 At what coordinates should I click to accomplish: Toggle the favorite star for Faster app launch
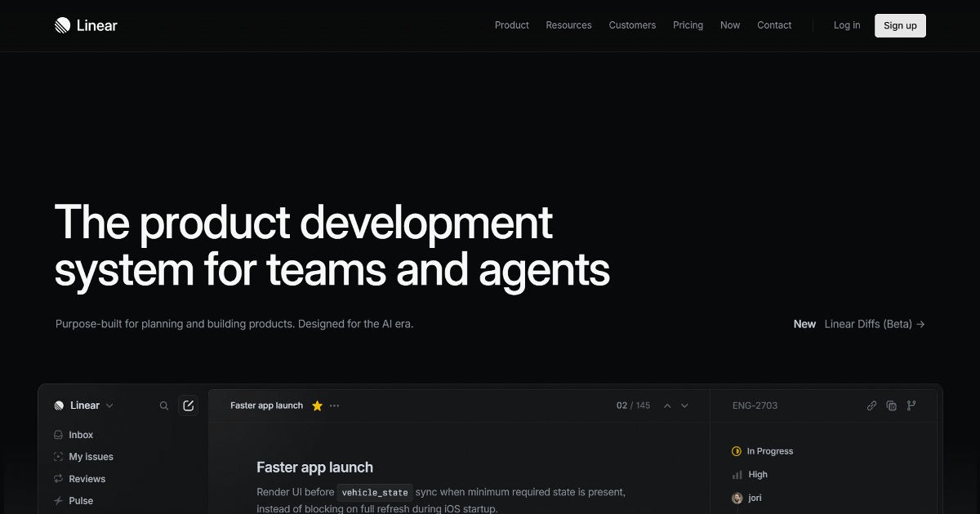tap(318, 405)
